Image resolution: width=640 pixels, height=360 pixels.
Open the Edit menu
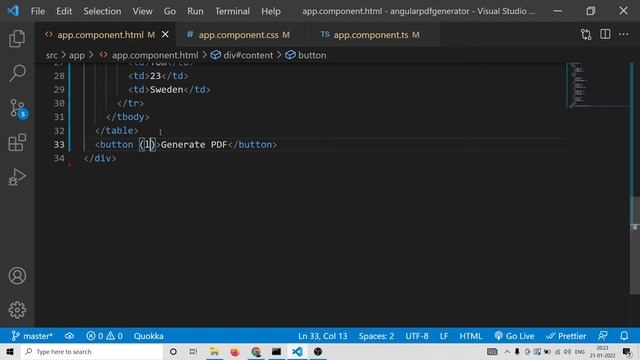coord(64,11)
